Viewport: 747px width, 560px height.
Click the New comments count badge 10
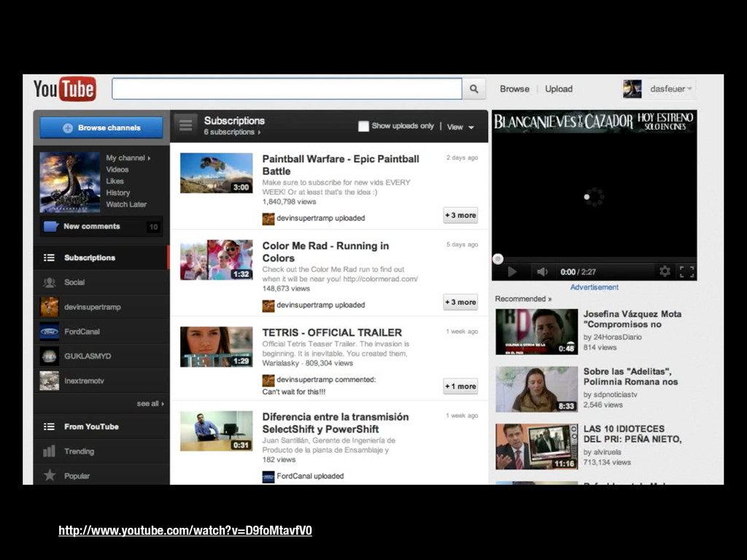tap(153, 227)
